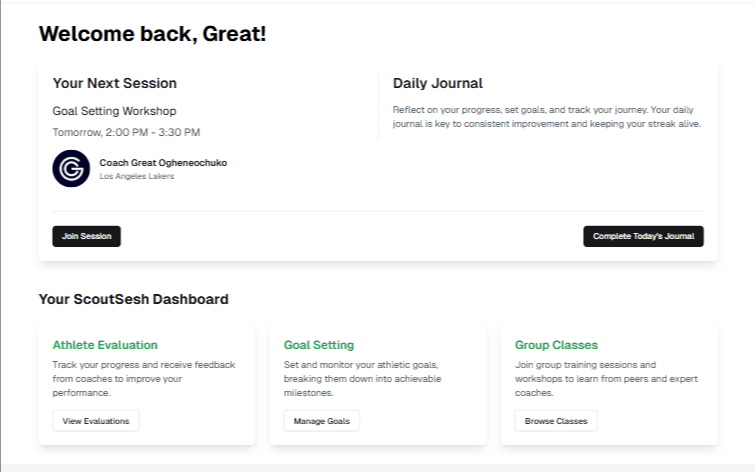Click the Goal Setting Workshop session title
The width and height of the screenshot is (755, 472).
tap(114, 111)
